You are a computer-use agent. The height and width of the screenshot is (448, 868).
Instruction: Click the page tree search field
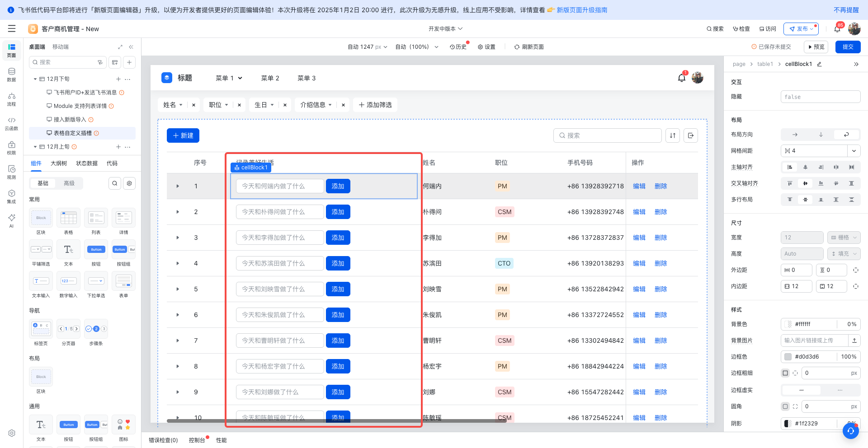pos(68,62)
